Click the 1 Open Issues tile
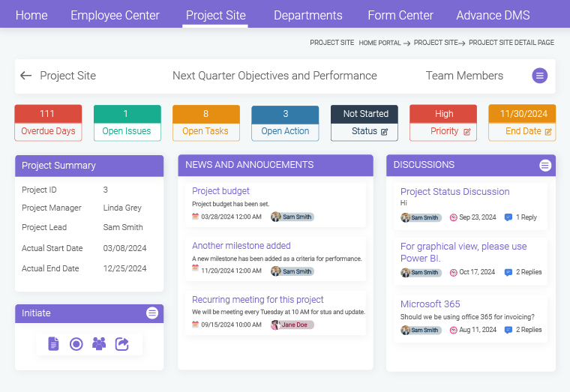 pyautogui.click(x=127, y=123)
